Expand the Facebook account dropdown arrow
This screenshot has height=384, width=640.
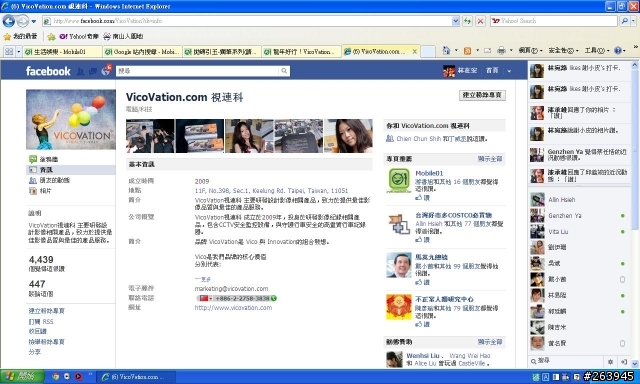pyautogui.click(x=509, y=71)
